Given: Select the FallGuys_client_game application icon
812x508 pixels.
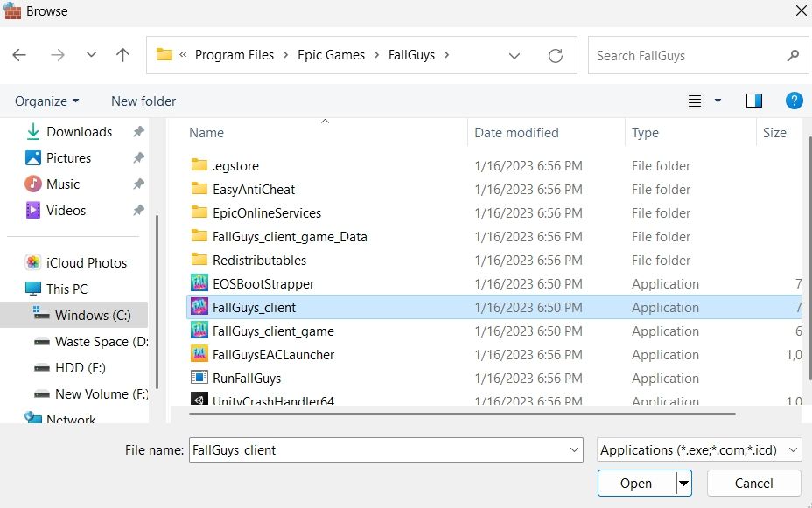Looking at the screenshot, I should (x=199, y=330).
